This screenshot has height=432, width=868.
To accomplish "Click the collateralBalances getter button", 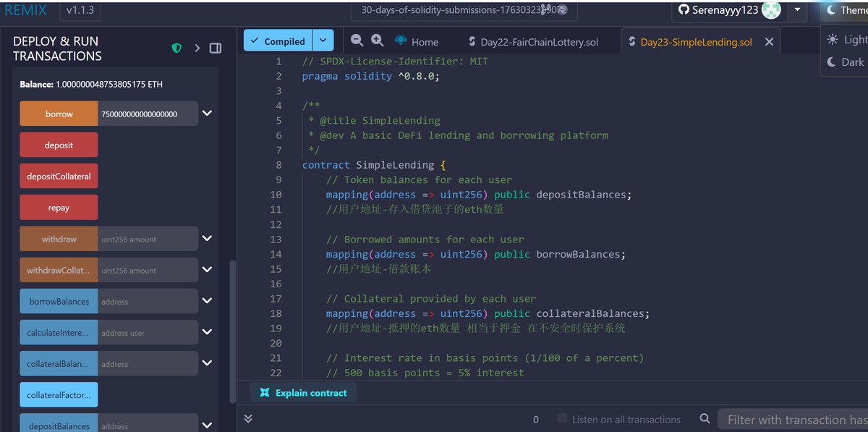I will (x=59, y=363).
